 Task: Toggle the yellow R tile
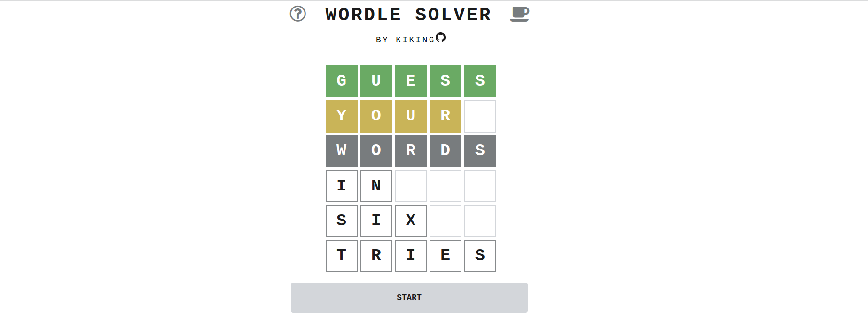(445, 116)
